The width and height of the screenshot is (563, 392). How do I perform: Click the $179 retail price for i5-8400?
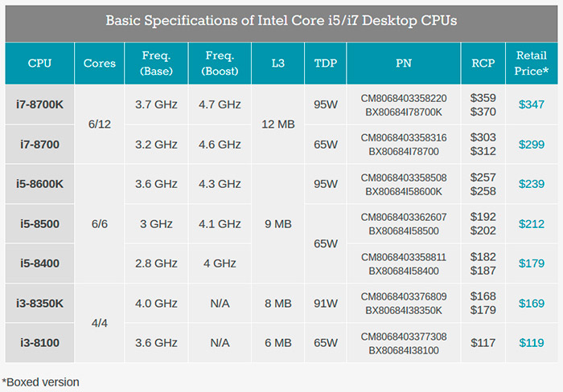tap(532, 263)
